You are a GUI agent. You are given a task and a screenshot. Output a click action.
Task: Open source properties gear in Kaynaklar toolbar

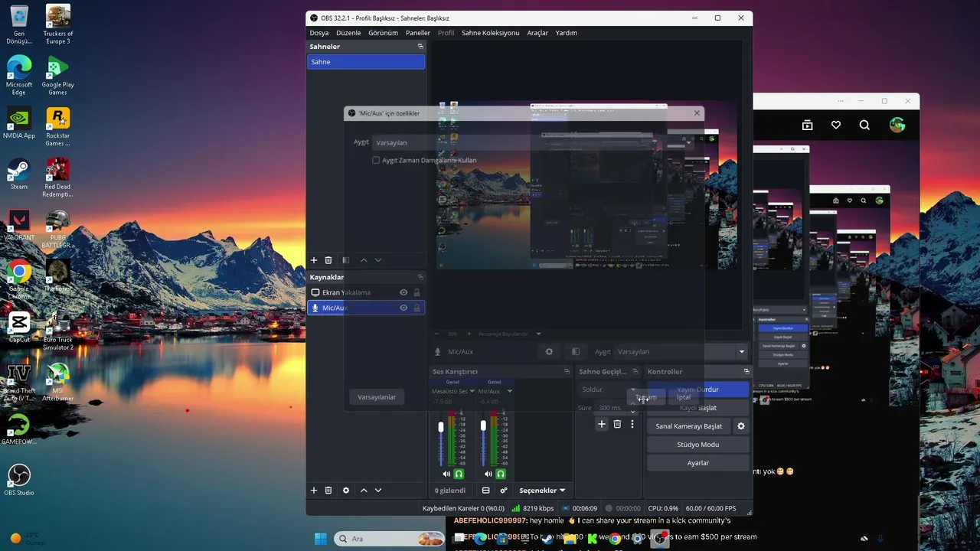346,491
